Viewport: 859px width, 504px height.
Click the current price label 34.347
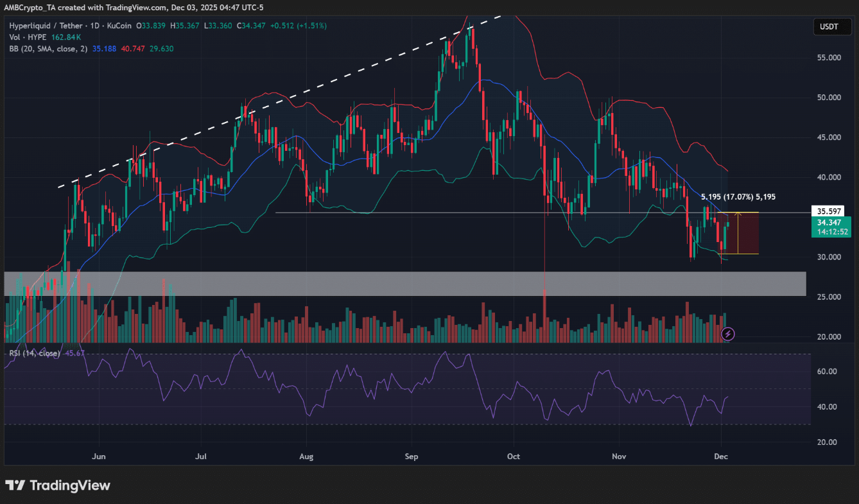(830, 222)
